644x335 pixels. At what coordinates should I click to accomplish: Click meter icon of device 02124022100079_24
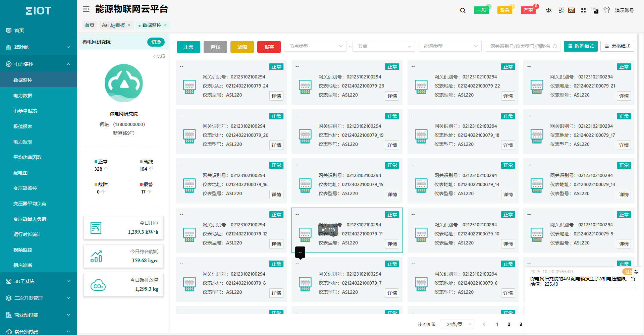pyautogui.click(x=190, y=87)
